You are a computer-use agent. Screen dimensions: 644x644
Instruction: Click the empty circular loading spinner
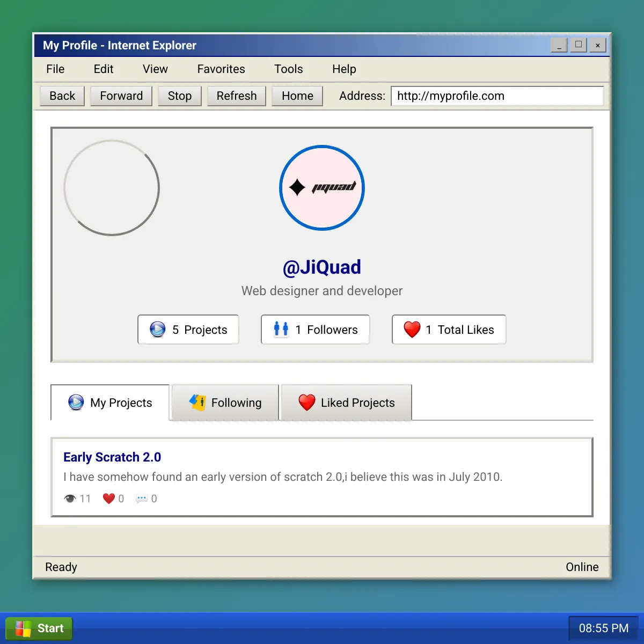coord(112,188)
